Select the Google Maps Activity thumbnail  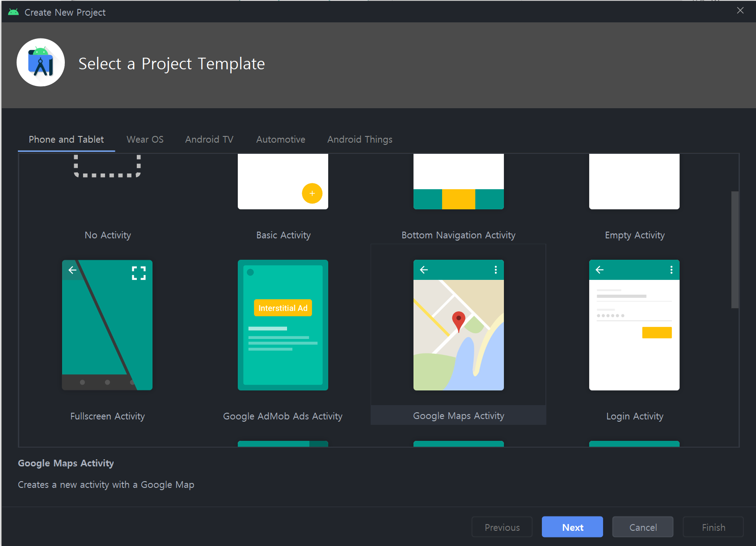459,325
